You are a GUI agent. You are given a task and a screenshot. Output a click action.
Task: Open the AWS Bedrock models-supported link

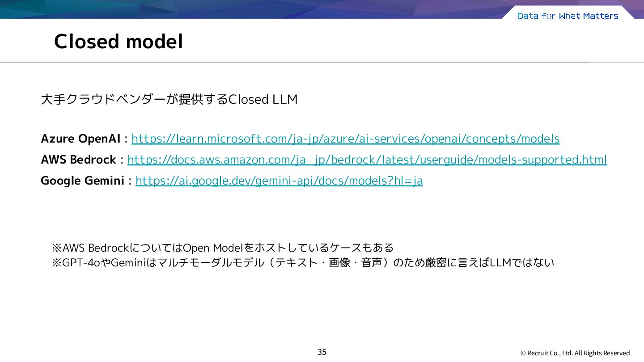[x=367, y=160]
